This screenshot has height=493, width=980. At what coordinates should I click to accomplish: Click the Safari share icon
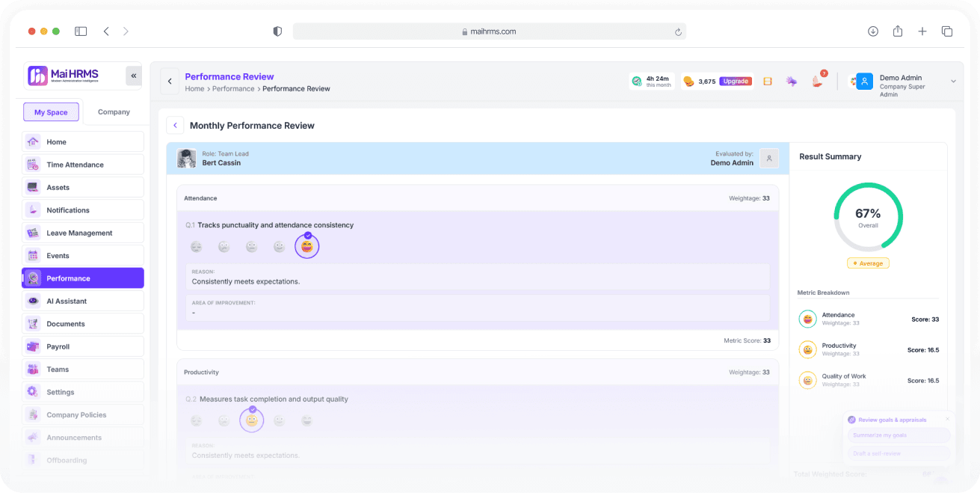tap(898, 31)
